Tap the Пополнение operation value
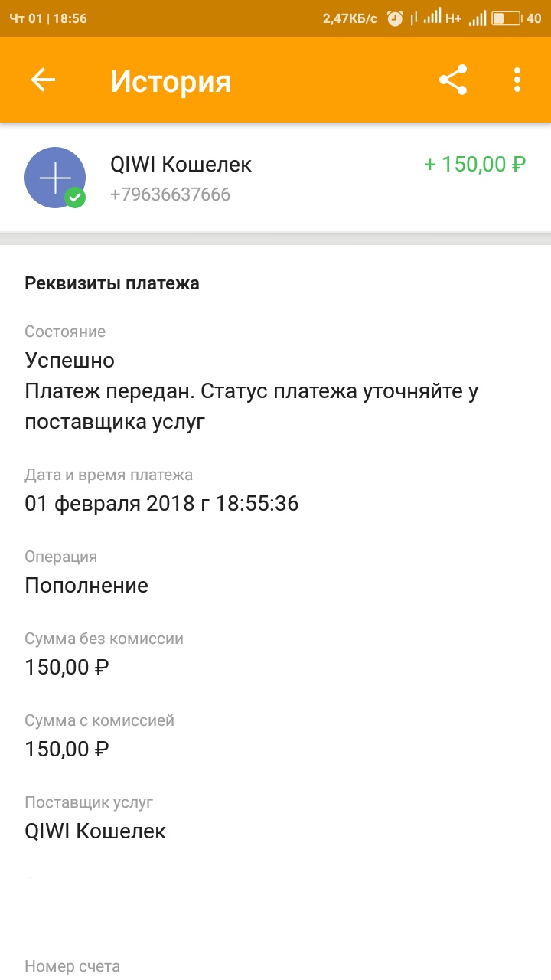 [x=86, y=586]
